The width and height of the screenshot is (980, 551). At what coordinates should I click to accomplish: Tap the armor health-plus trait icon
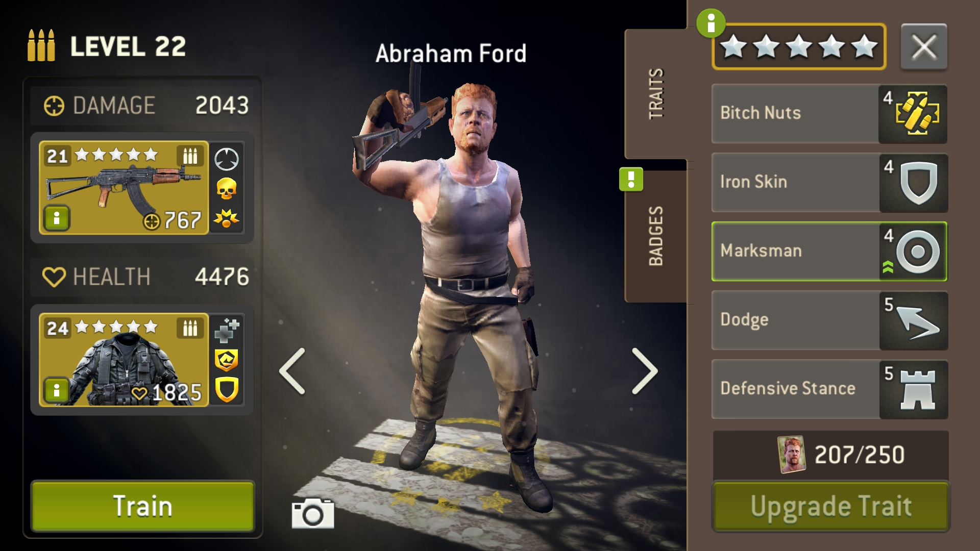[227, 330]
